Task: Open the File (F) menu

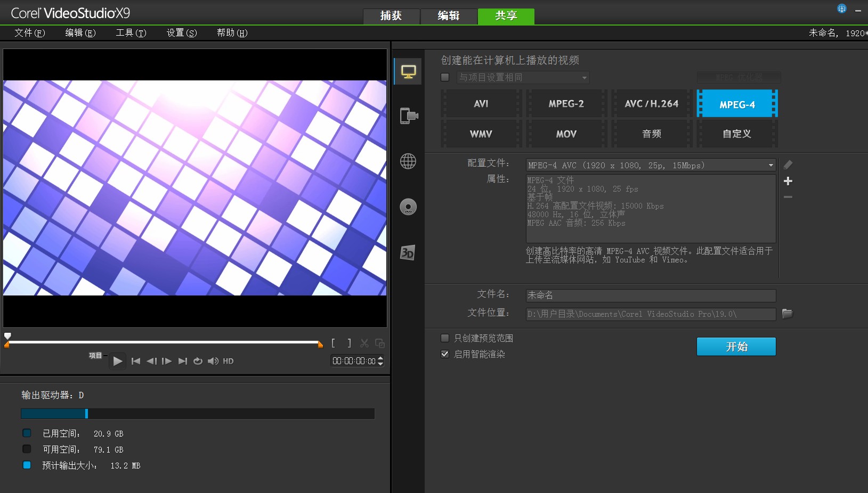Action: click(x=30, y=33)
